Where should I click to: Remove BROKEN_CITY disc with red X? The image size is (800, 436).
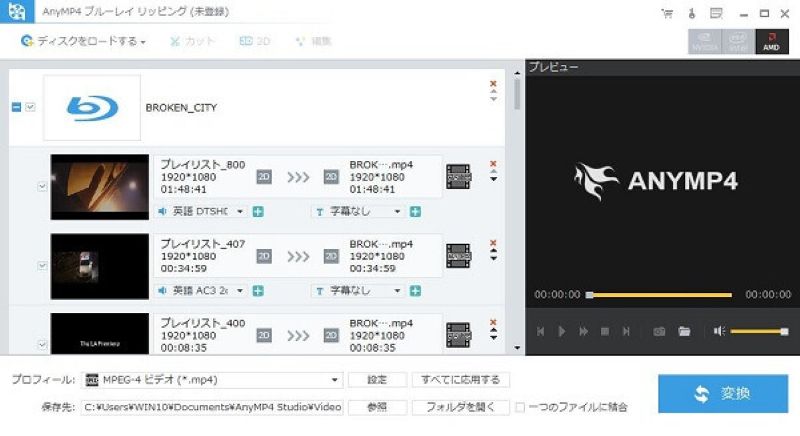tap(493, 84)
